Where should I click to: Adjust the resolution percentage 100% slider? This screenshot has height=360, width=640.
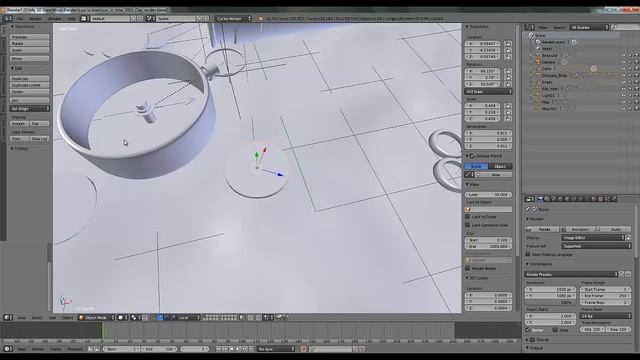[x=551, y=302]
